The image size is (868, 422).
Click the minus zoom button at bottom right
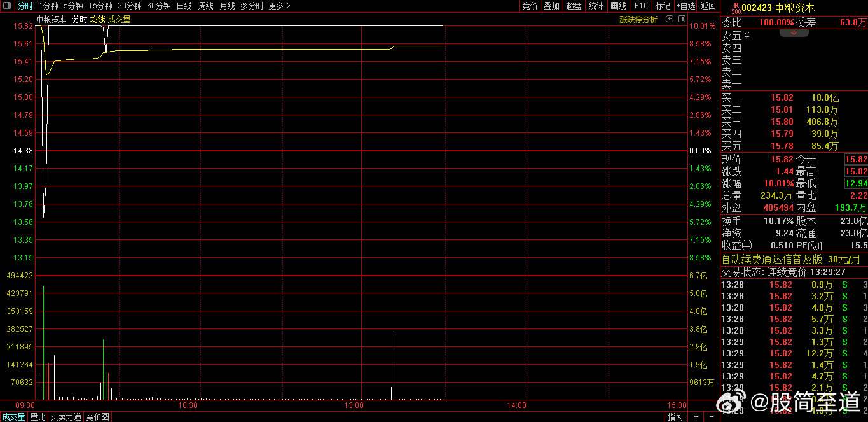(x=710, y=417)
